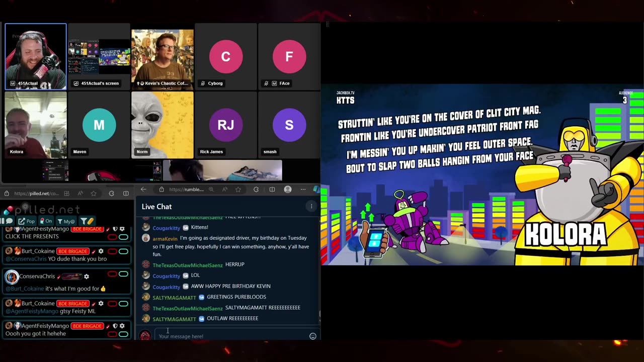
Task: Open the Live Chat three-dot options menu
Action: [x=311, y=206]
